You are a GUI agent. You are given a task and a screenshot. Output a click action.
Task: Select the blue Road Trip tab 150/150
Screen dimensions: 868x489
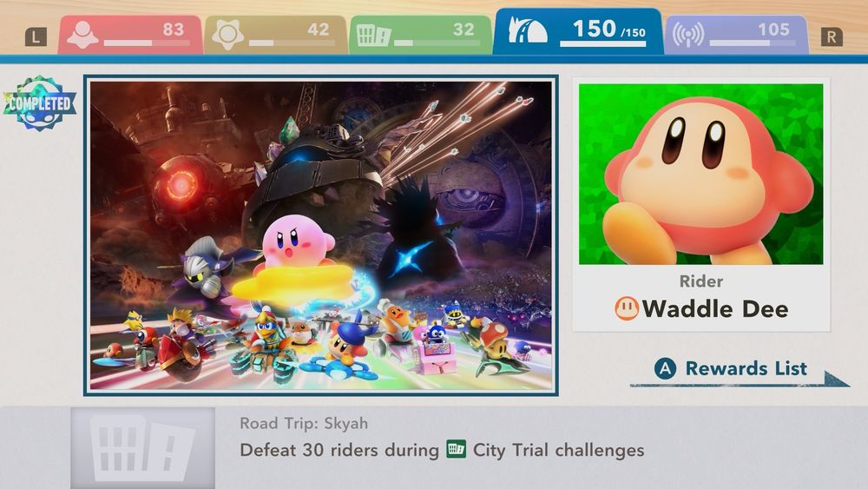[x=578, y=31]
